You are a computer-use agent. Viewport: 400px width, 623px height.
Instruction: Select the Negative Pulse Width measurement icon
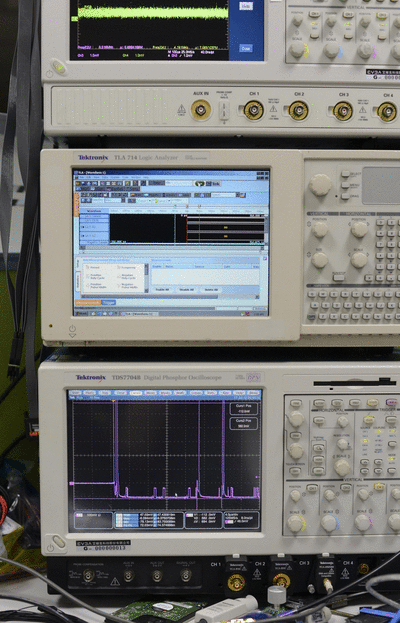[x=119, y=286]
